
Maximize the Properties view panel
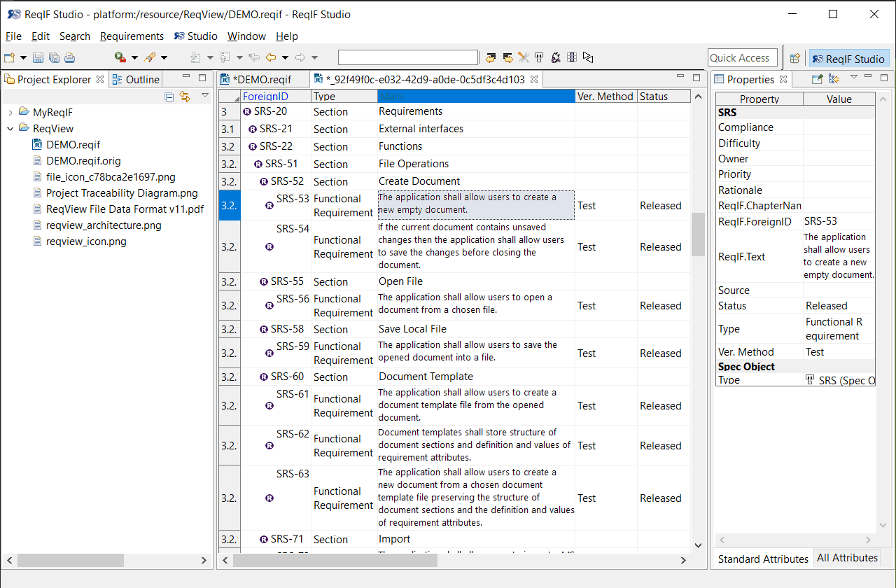(883, 78)
